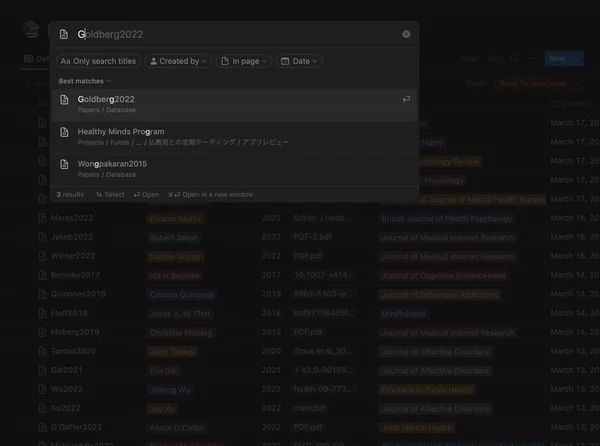Viewport: 600px width, 446px height.
Task: Open the Date filter dropdown
Action: point(299,61)
